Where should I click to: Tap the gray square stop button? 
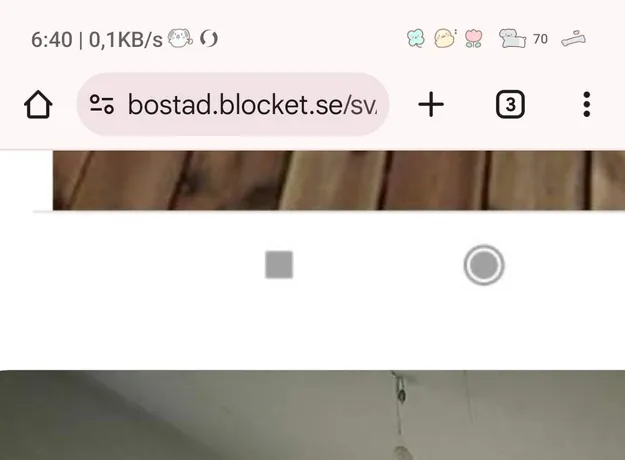pyautogui.click(x=279, y=265)
